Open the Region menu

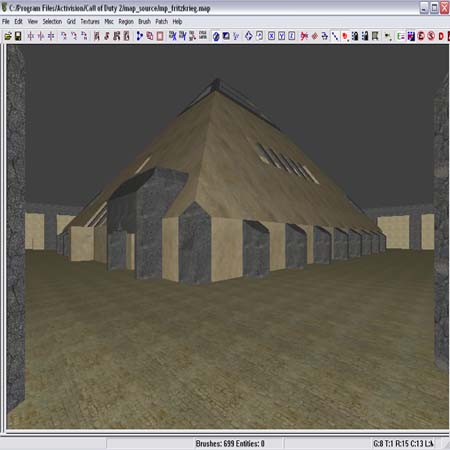tap(126, 22)
